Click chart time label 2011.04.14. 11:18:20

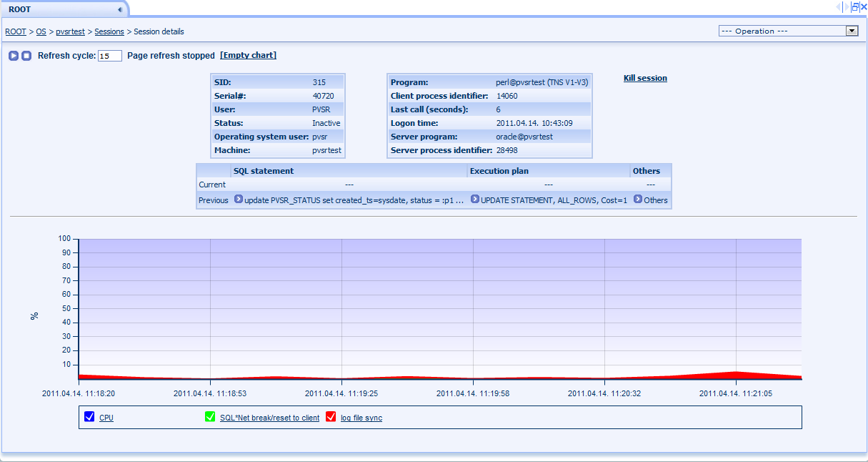click(x=79, y=393)
